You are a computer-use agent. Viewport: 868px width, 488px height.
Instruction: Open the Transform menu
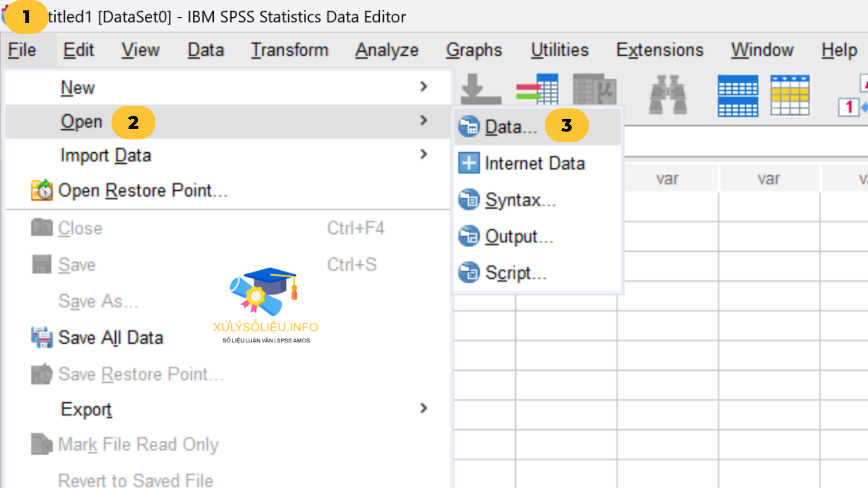coord(289,50)
